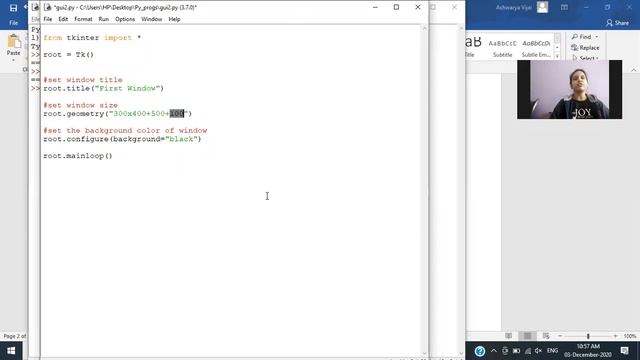Click the battery icon in the system tray
640x360 pixels.
[516, 351]
